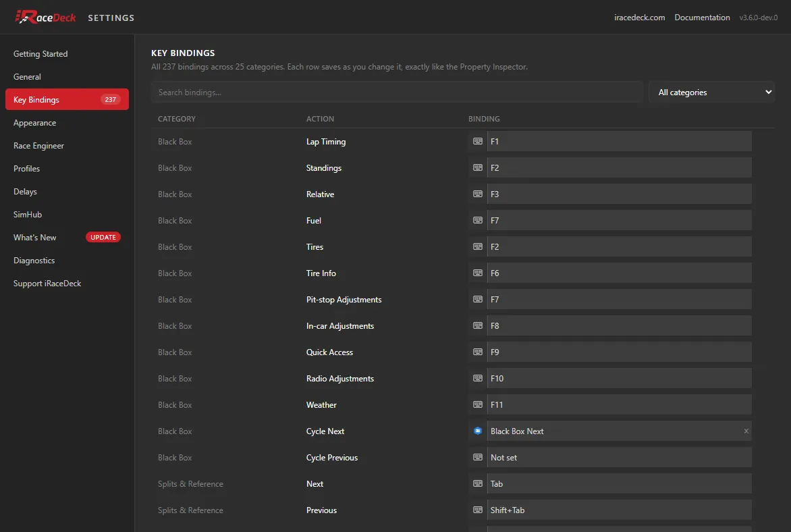Image resolution: width=791 pixels, height=532 pixels.
Task: Click F8 binding field for In-car Adjustments
Action: click(x=619, y=325)
